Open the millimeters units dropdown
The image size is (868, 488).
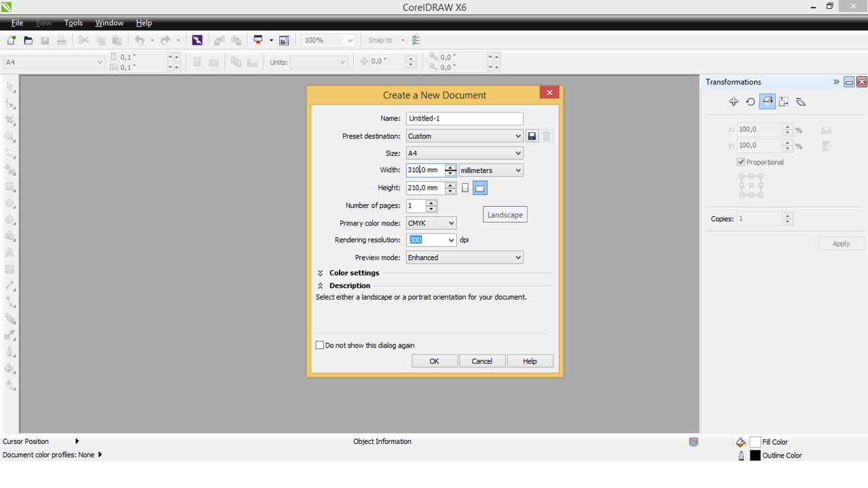pyautogui.click(x=491, y=170)
